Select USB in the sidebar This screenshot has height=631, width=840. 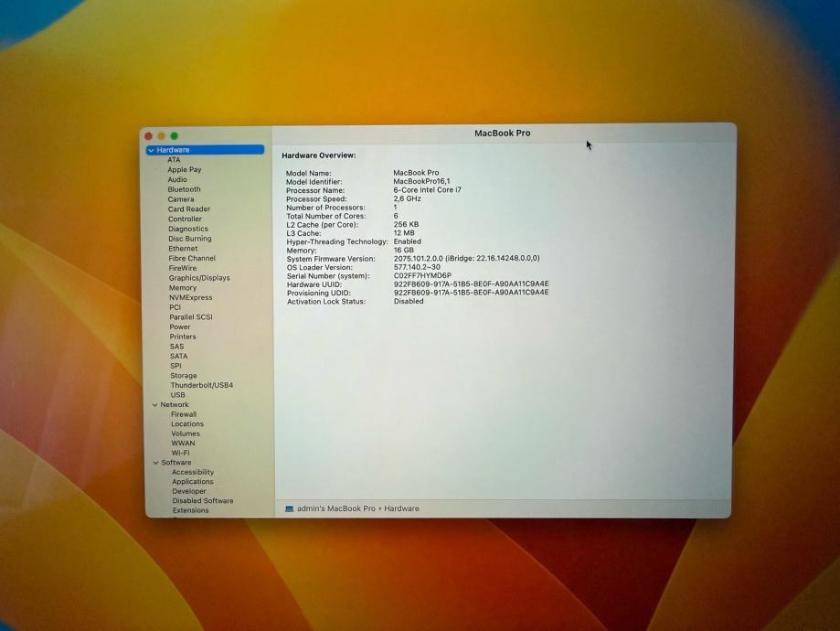[x=178, y=395]
